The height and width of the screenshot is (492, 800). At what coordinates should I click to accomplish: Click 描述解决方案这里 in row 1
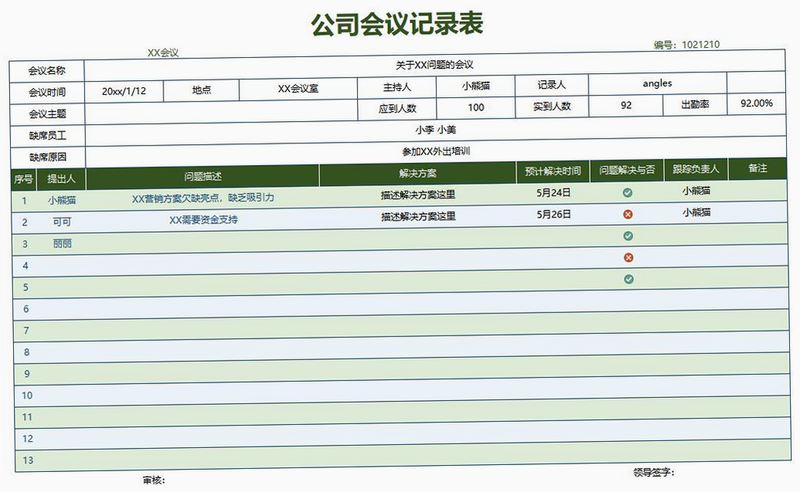418,195
